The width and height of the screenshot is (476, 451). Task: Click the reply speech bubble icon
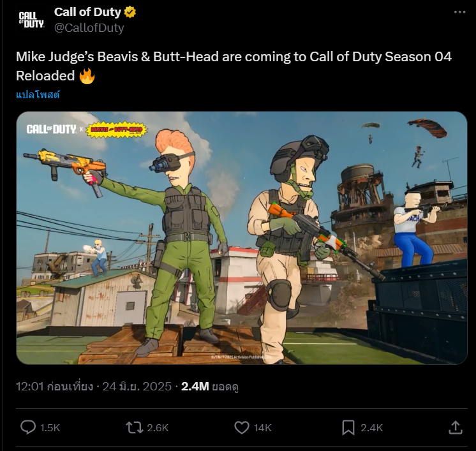(x=28, y=427)
